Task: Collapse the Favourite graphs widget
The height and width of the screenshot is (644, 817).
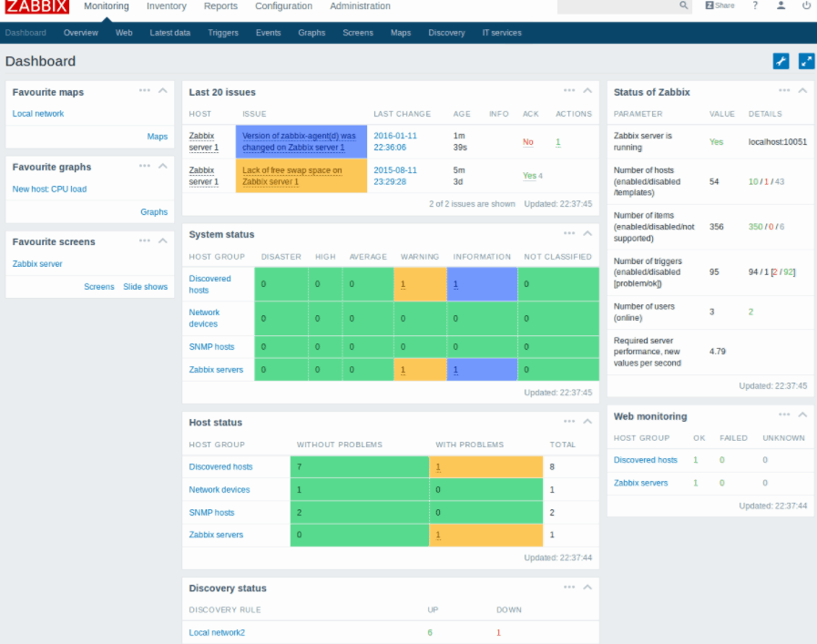Action: tap(162, 166)
